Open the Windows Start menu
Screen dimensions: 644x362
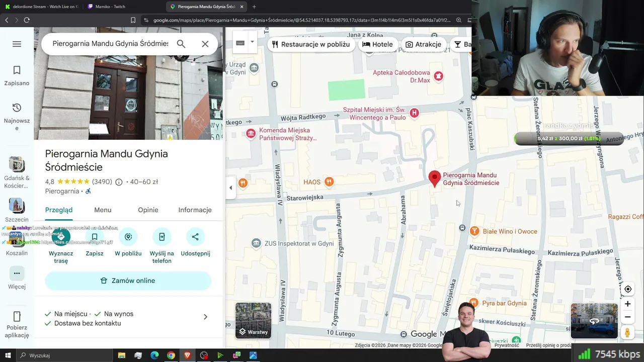8,355
